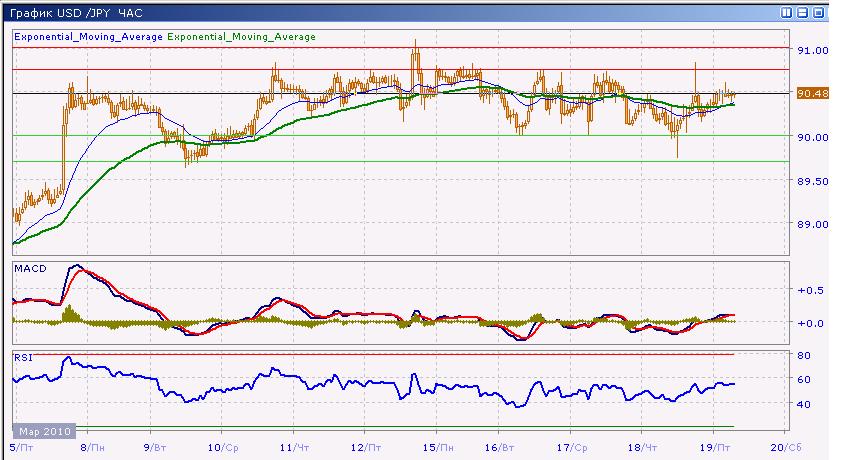Viewport: 842px width, 460px height.
Task: Select the 8/Пн date on the time axis
Action: [90, 447]
